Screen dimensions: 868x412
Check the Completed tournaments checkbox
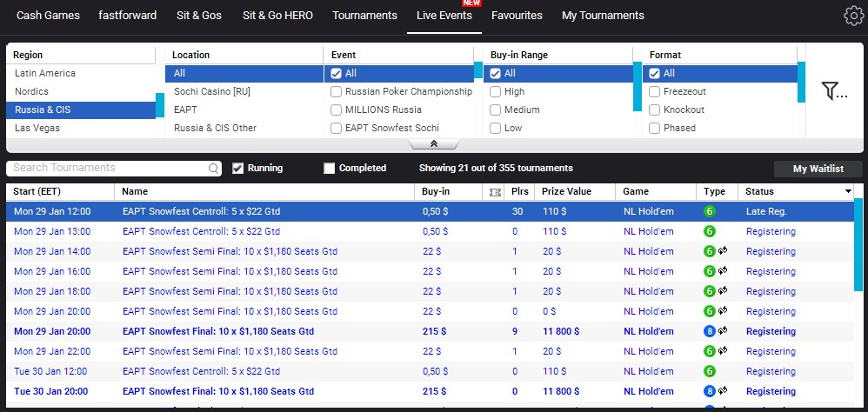coord(330,168)
